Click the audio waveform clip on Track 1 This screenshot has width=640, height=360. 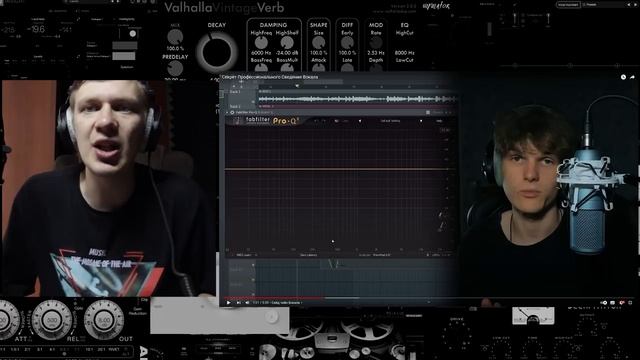[x=357, y=99]
